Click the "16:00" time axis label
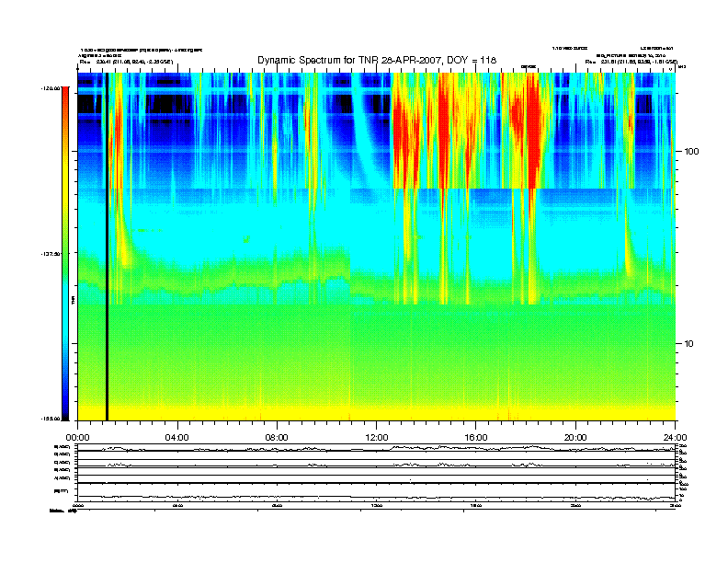 (x=476, y=438)
